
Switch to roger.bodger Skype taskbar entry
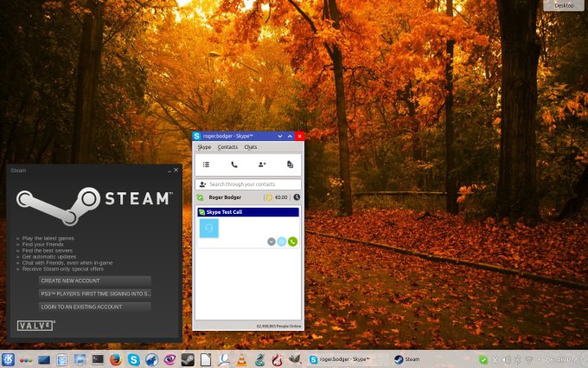coord(348,359)
